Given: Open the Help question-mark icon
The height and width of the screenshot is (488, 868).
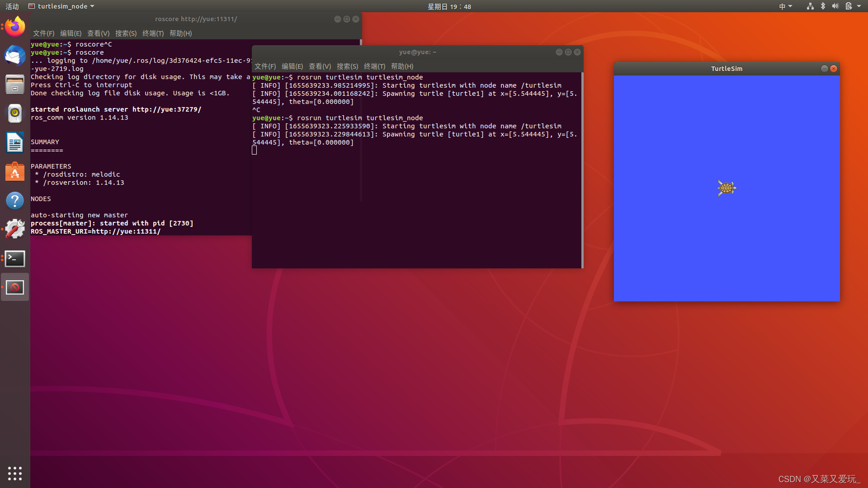Looking at the screenshot, I should [15, 200].
